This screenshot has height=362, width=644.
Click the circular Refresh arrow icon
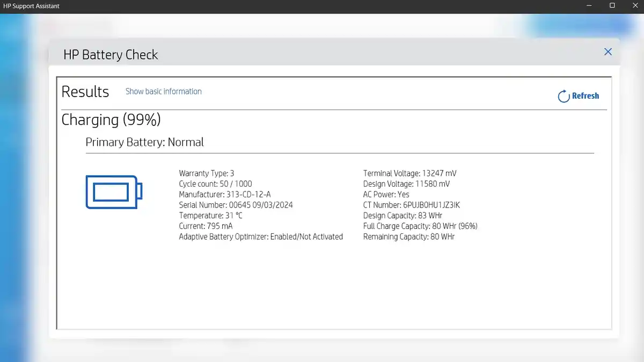pyautogui.click(x=563, y=97)
